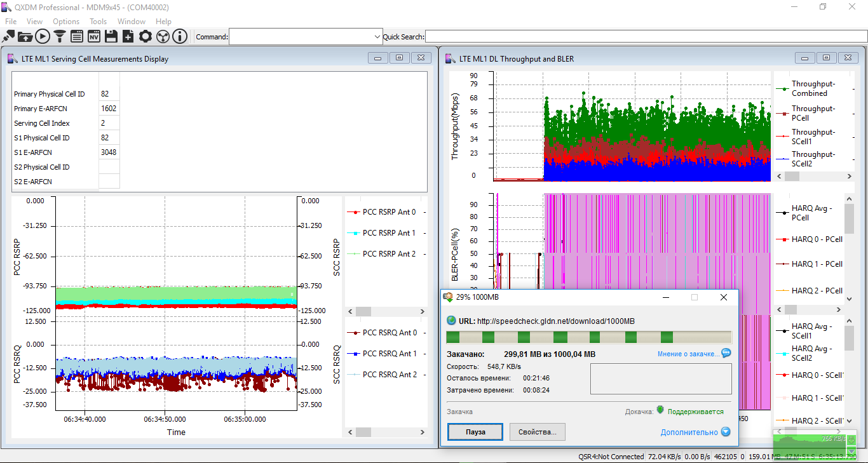
Task: Open the filter funnel toolbar icon
Action: (x=60, y=36)
